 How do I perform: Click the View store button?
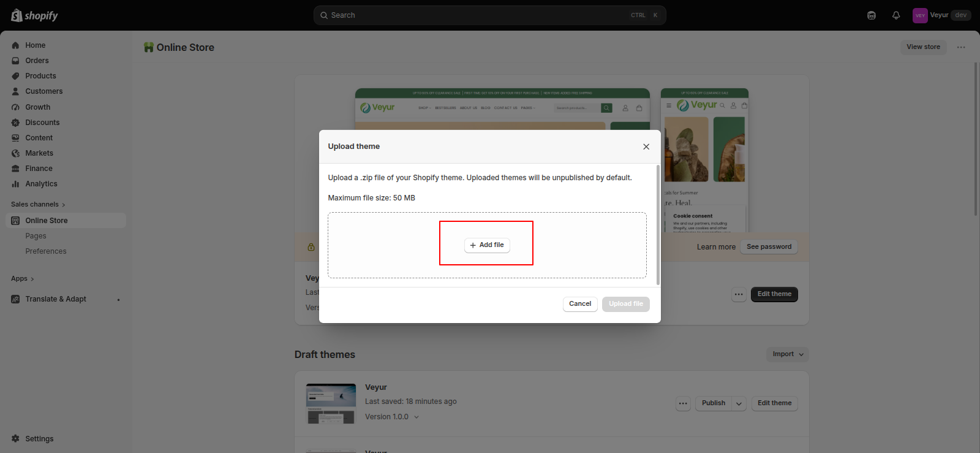pos(924,47)
